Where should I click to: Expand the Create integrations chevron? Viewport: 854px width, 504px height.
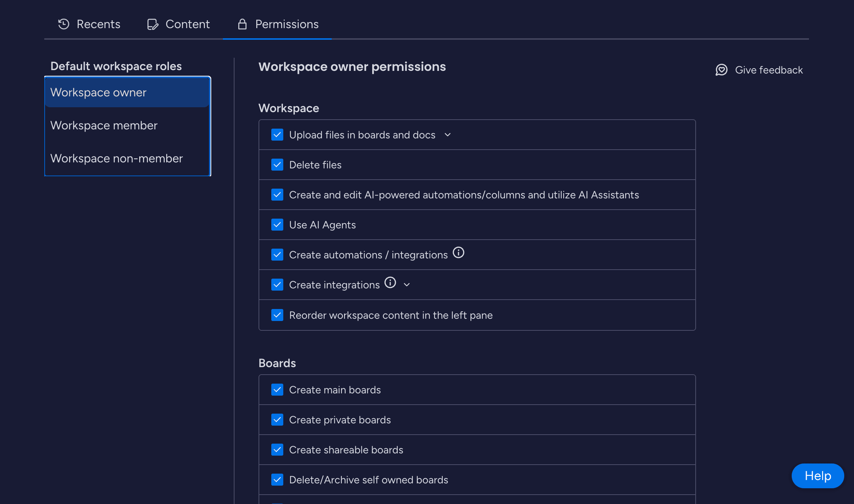[x=407, y=285]
